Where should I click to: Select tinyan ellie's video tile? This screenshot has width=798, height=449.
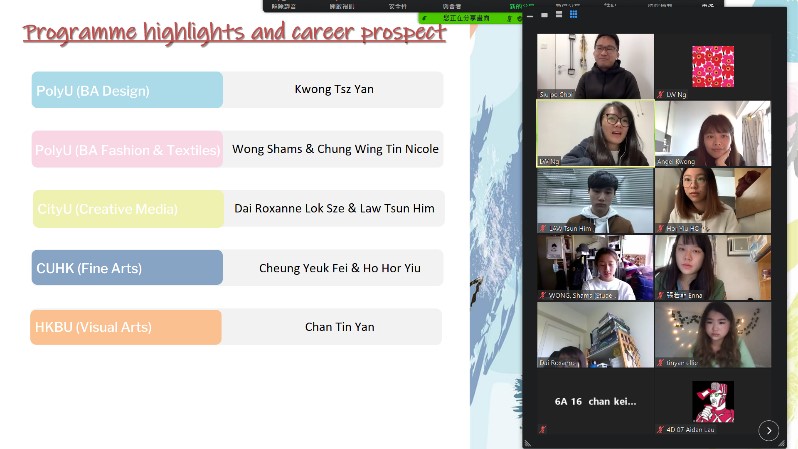(x=712, y=334)
